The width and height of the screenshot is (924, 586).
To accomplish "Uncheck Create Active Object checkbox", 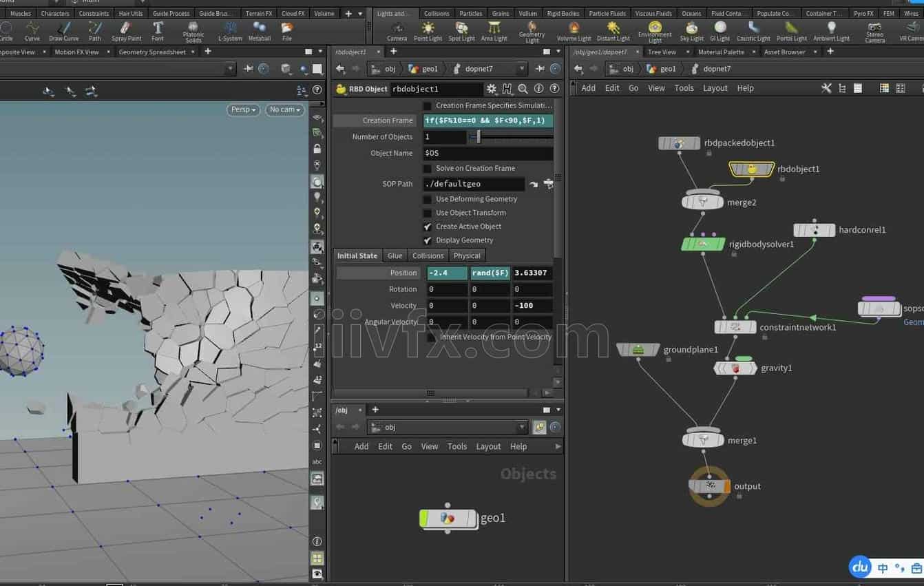I will [x=427, y=227].
